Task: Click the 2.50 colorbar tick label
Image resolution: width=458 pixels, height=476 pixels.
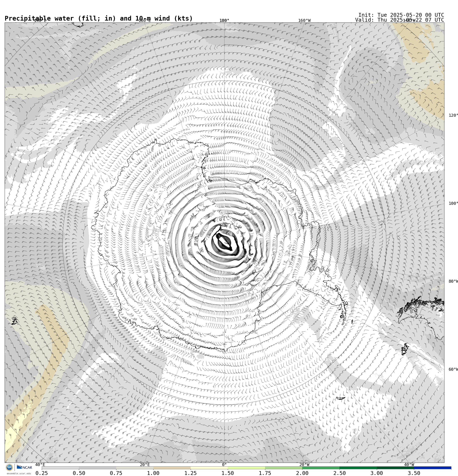Action: coord(339,473)
